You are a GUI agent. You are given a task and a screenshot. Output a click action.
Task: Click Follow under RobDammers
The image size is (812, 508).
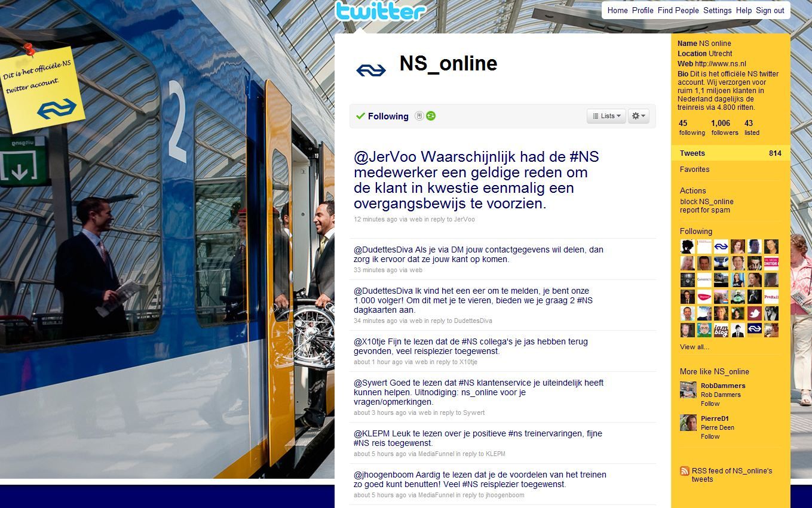[710, 404]
